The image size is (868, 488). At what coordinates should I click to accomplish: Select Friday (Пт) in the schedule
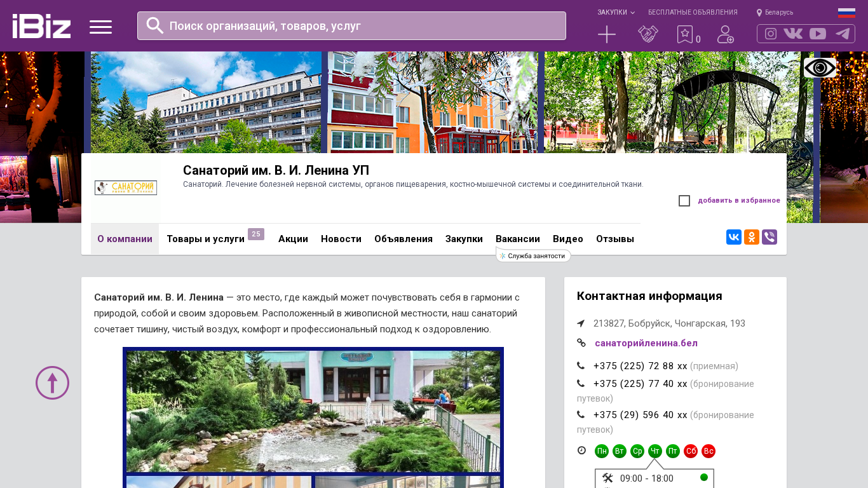[673, 451]
